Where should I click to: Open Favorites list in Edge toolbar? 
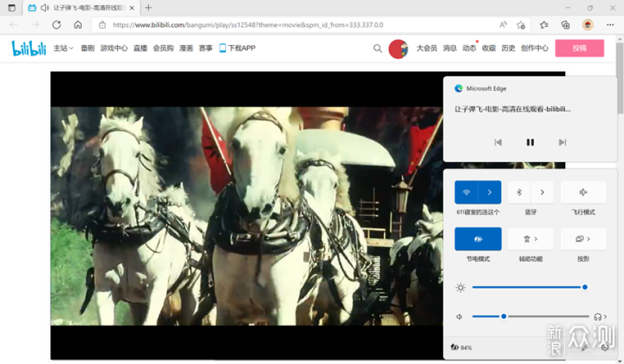tap(544, 25)
